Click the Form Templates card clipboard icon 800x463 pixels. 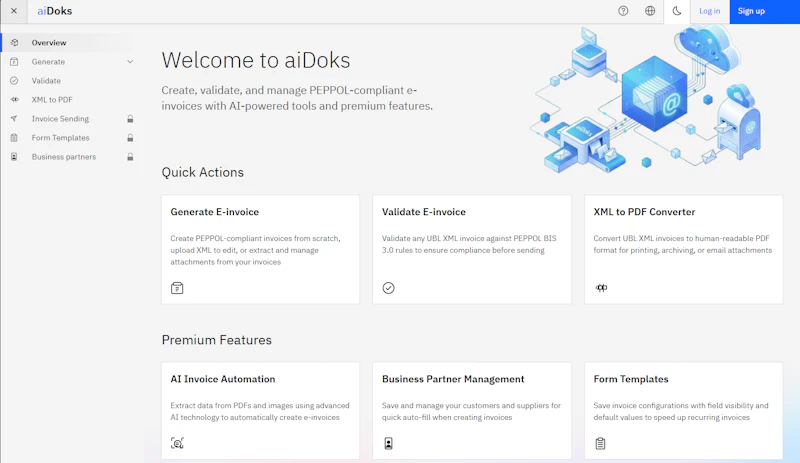[x=601, y=443]
